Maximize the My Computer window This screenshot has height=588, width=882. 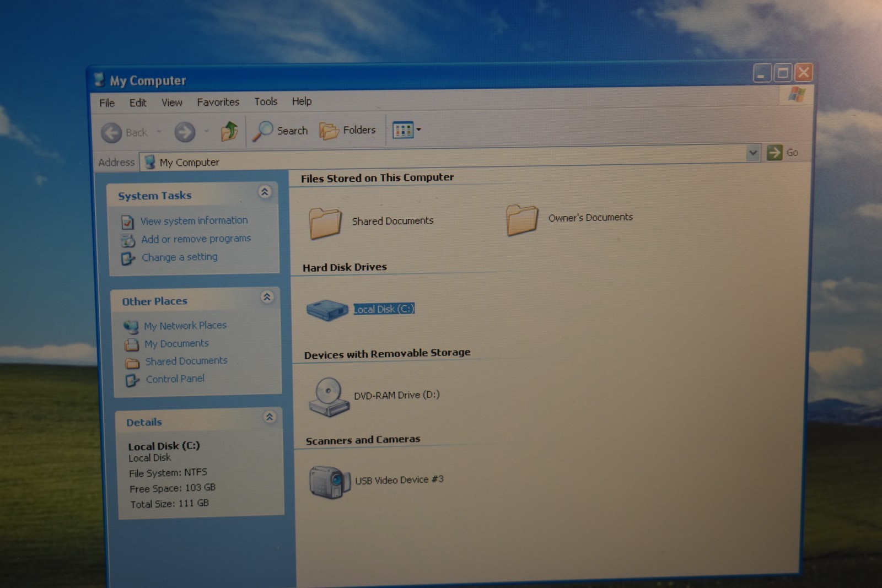[782, 73]
